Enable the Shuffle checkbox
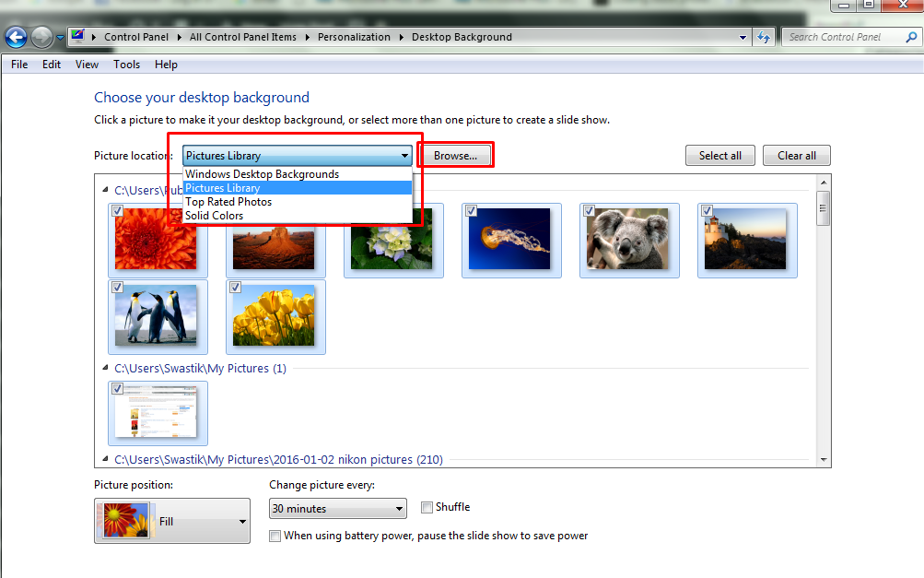 tap(427, 508)
